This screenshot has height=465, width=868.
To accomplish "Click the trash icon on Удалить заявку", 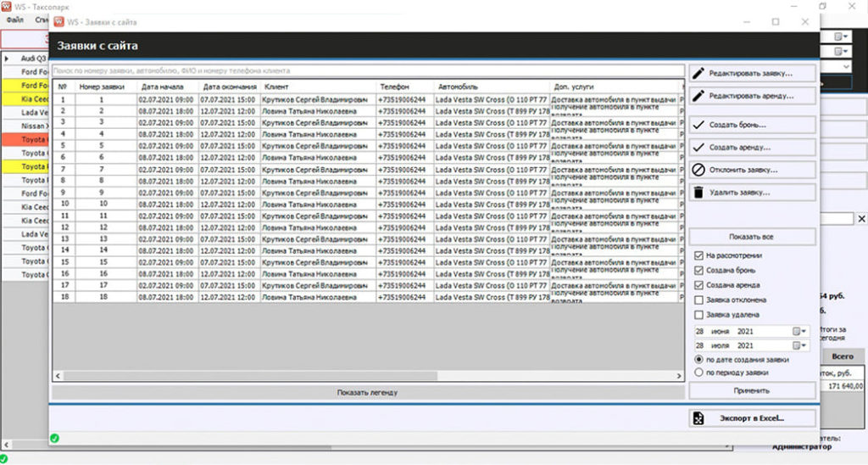I will pos(698,193).
